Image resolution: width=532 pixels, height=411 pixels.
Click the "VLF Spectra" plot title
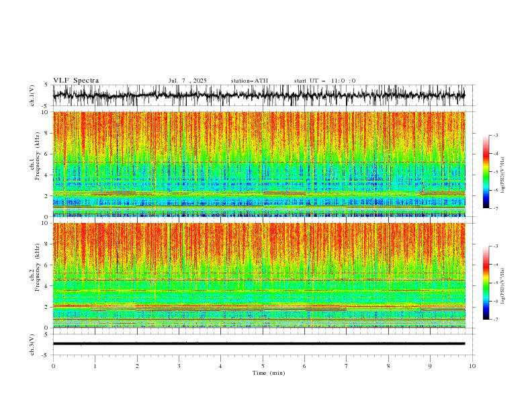[76, 81]
